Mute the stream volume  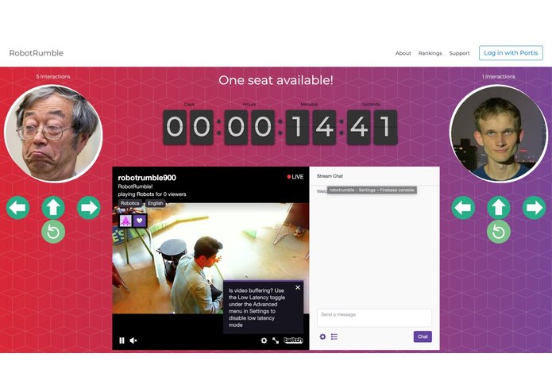(x=133, y=340)
